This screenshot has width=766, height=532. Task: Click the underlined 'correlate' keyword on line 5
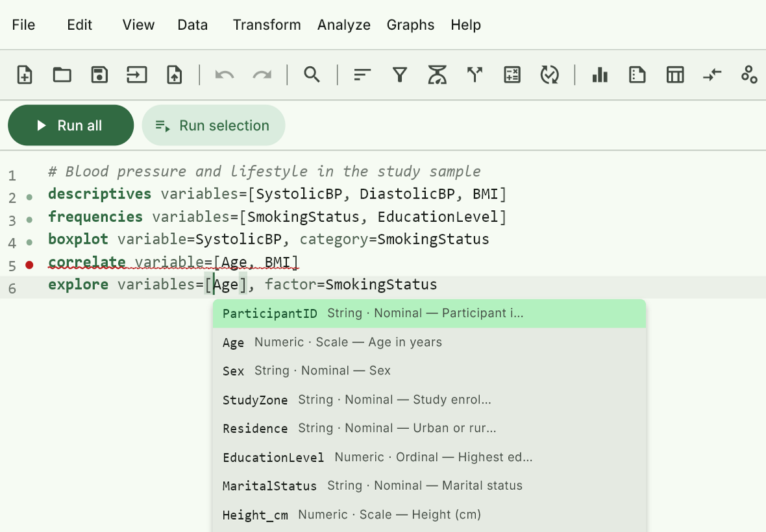coord(86,262)
